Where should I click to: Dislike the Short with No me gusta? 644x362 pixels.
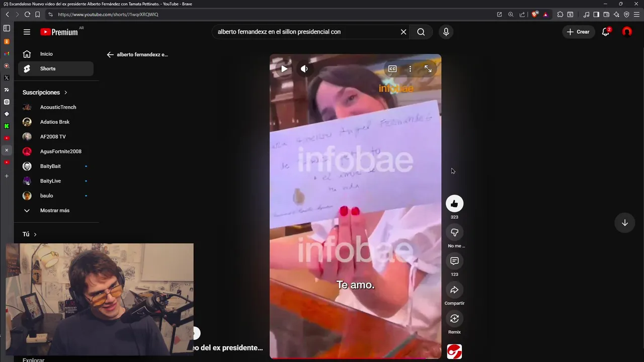tap(454, 232)
